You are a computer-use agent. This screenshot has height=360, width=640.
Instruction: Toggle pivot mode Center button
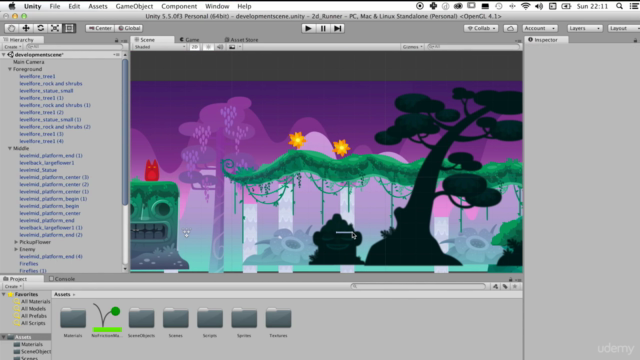point(100,28)
